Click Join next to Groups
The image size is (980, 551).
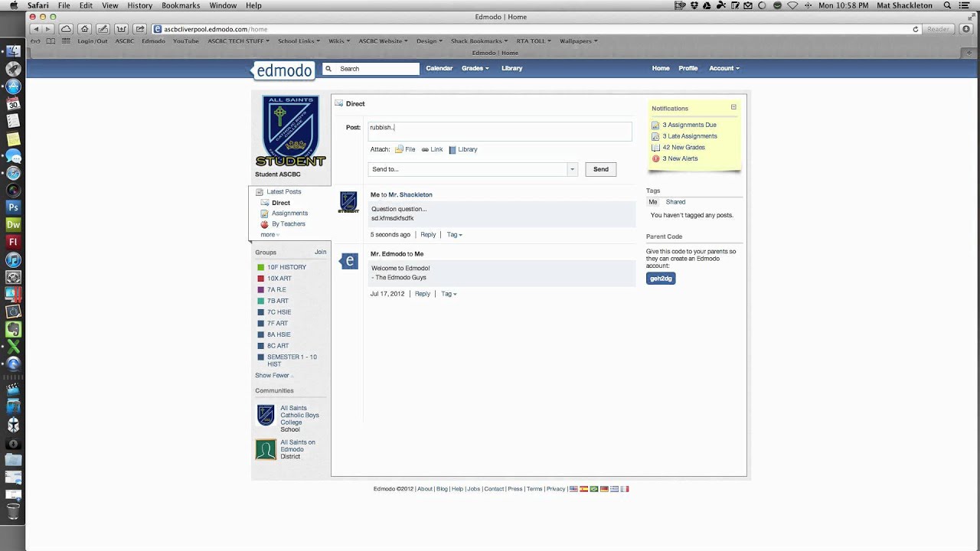point(320,252)
